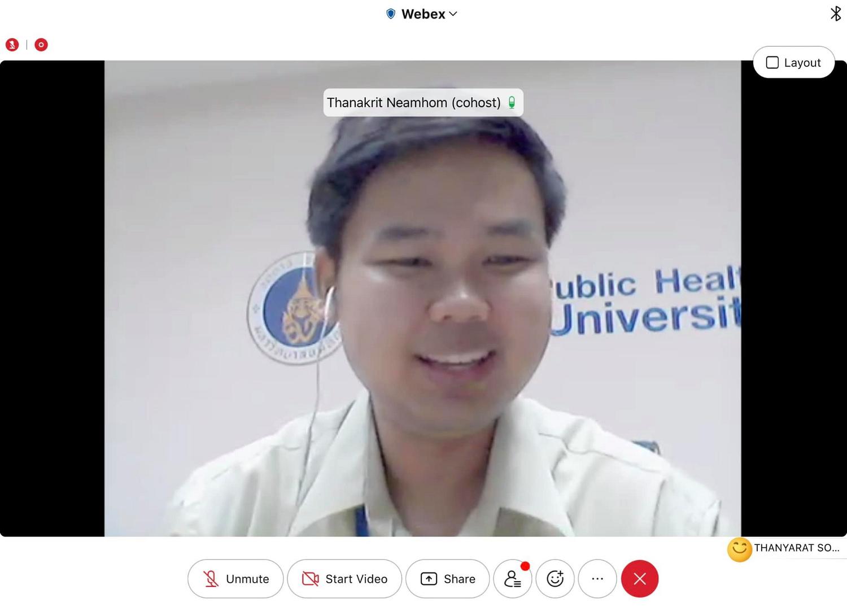
Task: Open the participants list icon
Action: coord(513,579)
